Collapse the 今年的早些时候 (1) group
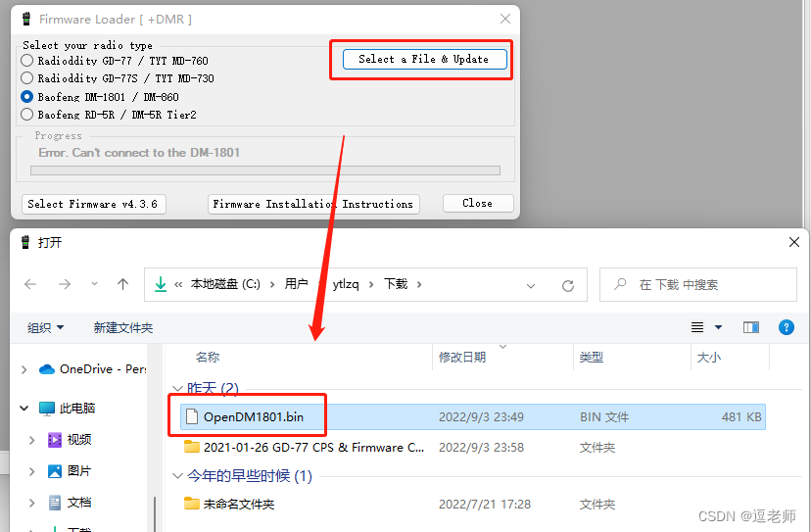This screenshot has height=532, width=811. 177,475
